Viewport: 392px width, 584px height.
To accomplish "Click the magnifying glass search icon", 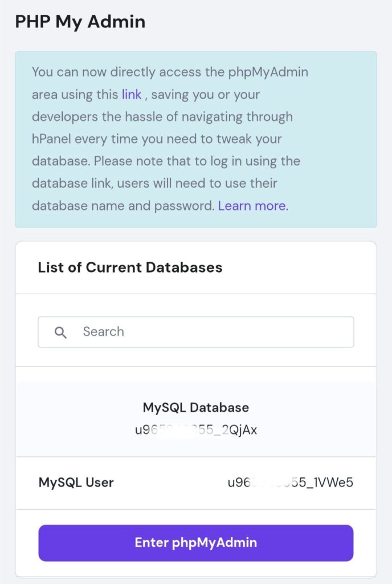I will [x=60, y=332].
